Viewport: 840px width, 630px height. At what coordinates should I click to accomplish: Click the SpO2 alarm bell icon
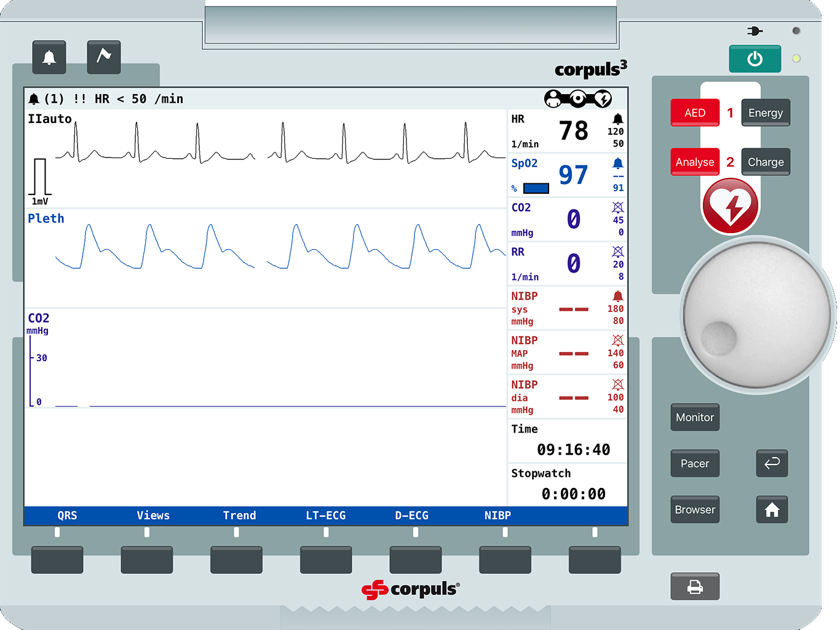coord(618,163)
